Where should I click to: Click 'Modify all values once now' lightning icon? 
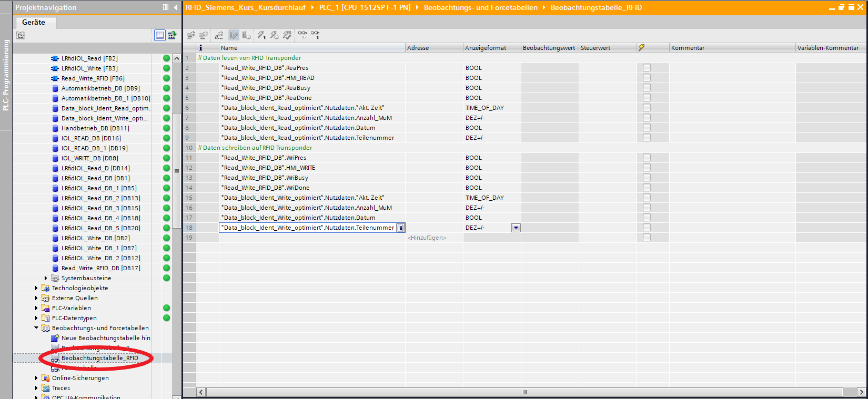[261, 35]
